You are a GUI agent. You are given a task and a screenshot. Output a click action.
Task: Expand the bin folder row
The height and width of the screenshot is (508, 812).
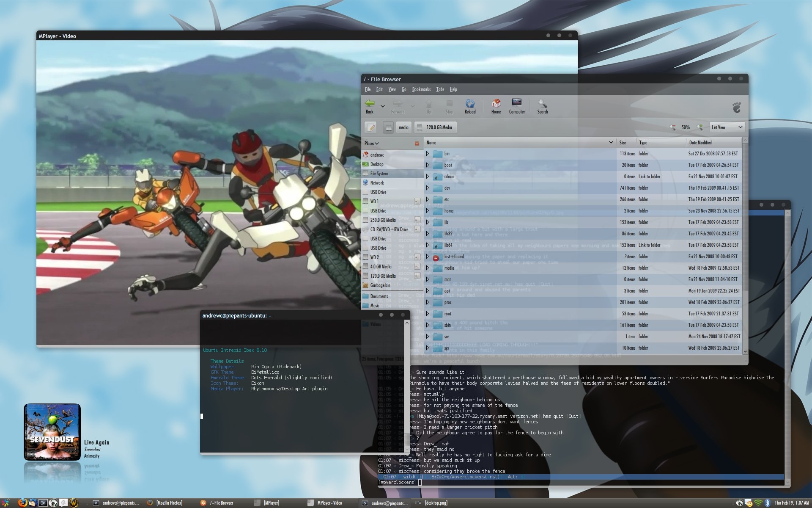pos(428,154)
